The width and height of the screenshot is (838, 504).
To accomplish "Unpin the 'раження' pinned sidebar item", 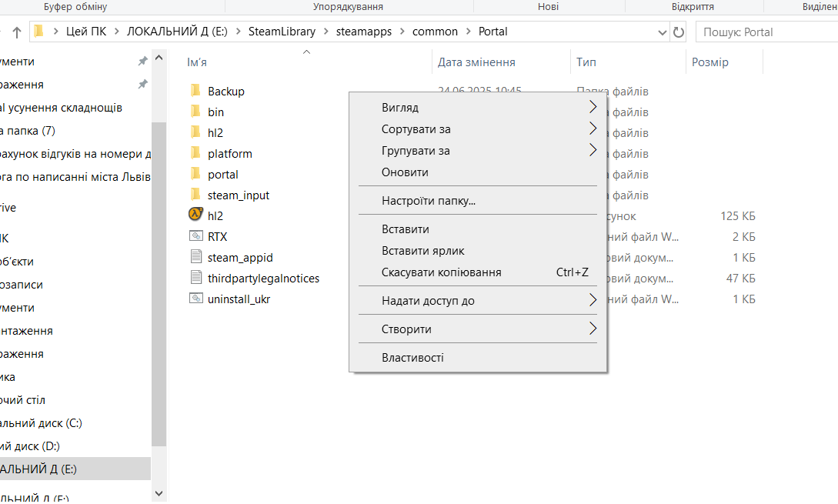I will (x=142, y=84).
